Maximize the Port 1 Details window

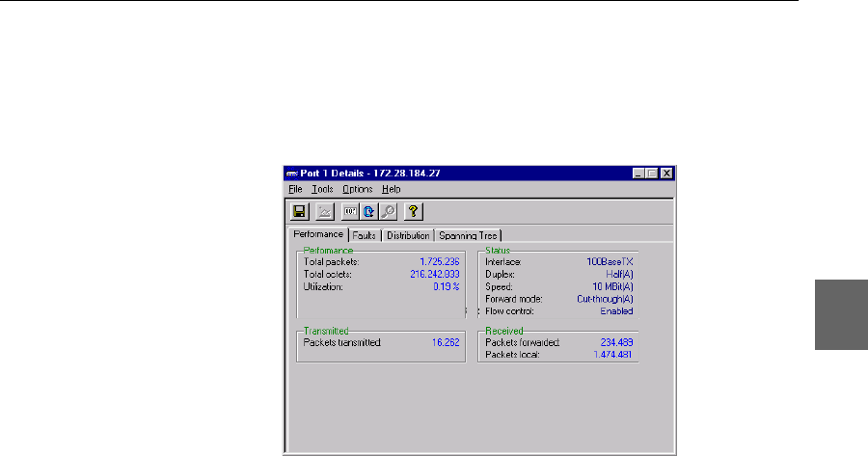pyautogui.click(x=652, y=174)
